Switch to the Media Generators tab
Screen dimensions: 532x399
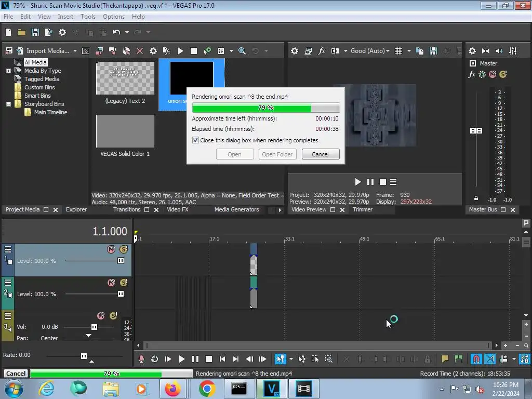click(236, 210)
